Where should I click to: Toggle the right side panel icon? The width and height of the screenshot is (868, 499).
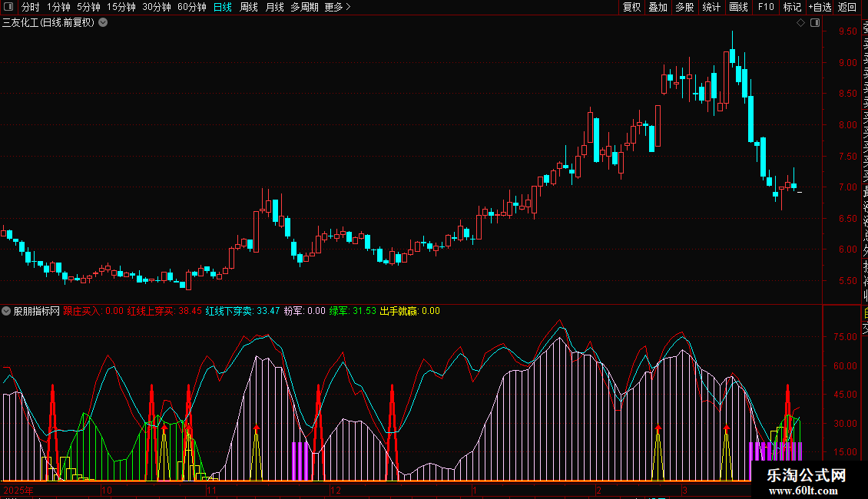pos(815,23)
